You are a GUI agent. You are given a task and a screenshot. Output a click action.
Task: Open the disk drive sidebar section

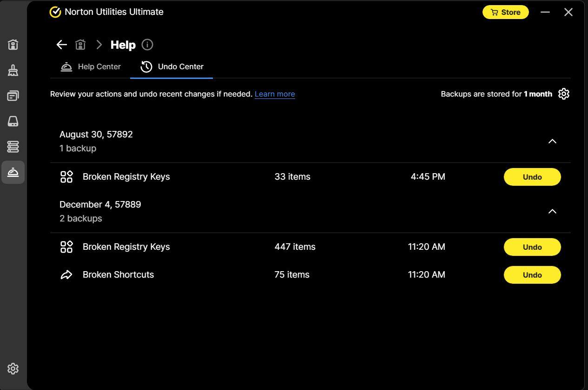pos(13,121)
